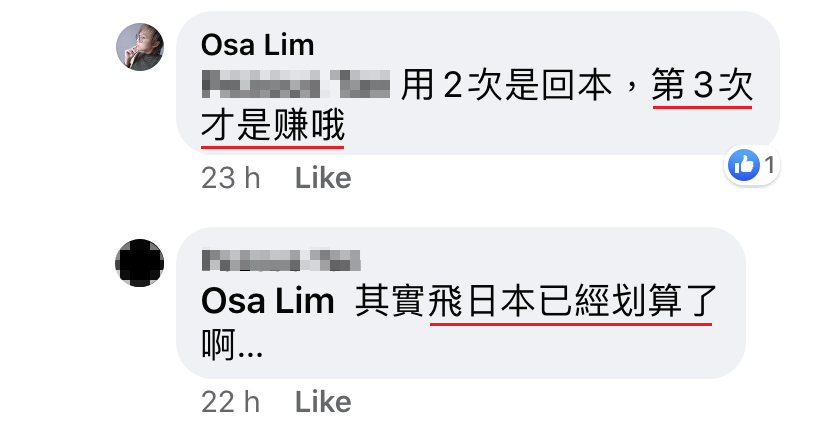Click the trailing 啊... text in the reply

[232, 344]
